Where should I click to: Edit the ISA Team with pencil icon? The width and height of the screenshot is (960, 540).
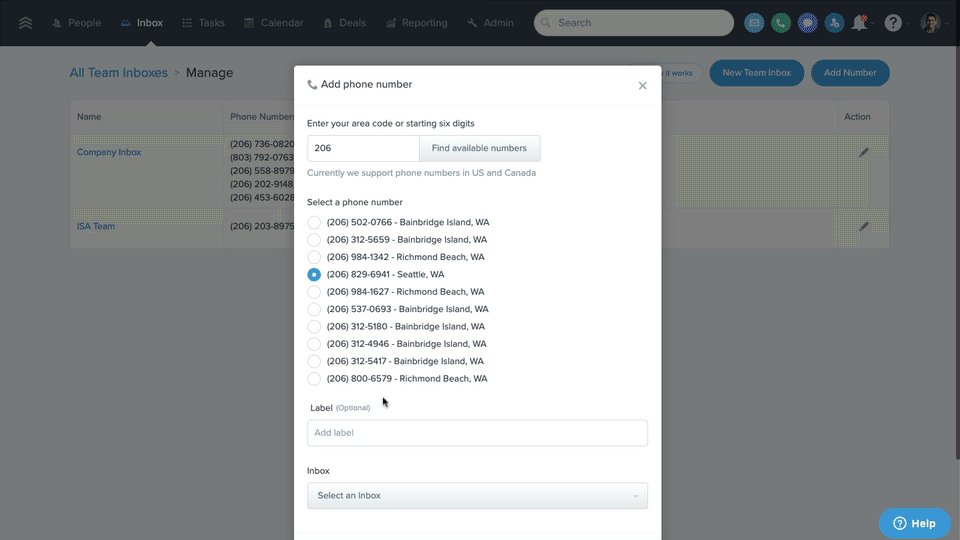click(x=863, y=227)
